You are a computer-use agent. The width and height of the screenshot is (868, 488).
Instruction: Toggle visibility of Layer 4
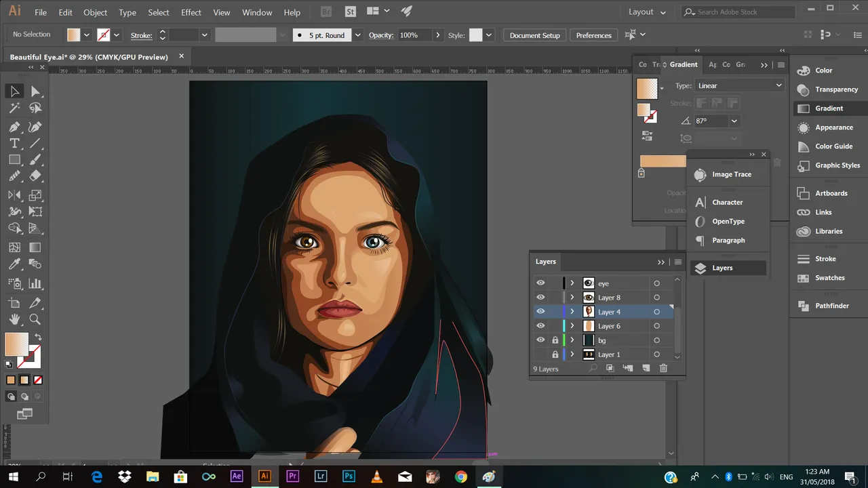coord(540,312)
